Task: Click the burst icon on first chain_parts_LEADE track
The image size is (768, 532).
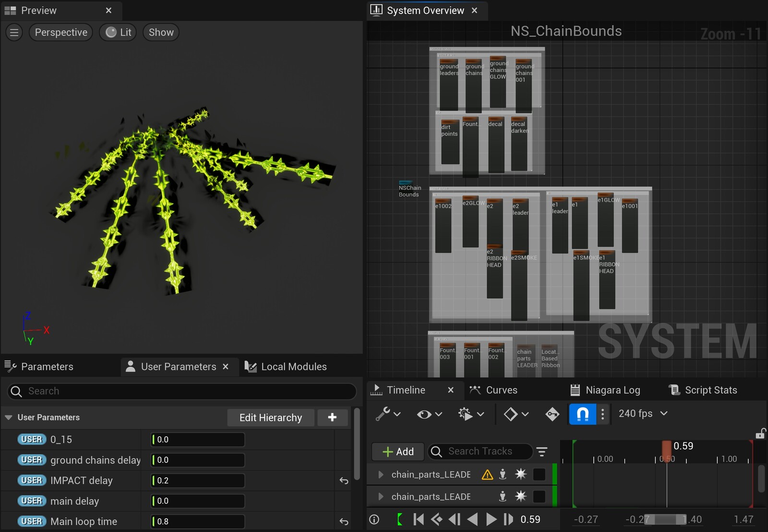Action: [x=521, y=475]
